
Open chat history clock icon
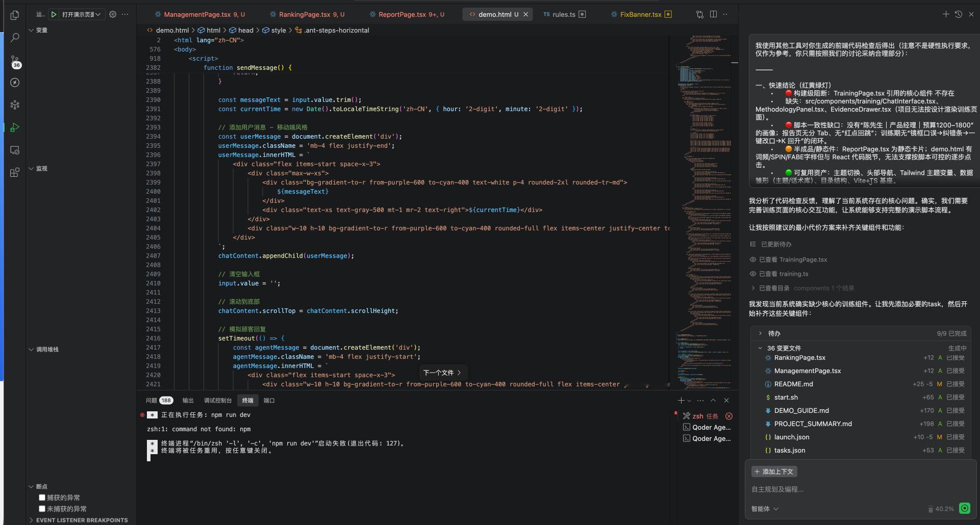point(959,14)
